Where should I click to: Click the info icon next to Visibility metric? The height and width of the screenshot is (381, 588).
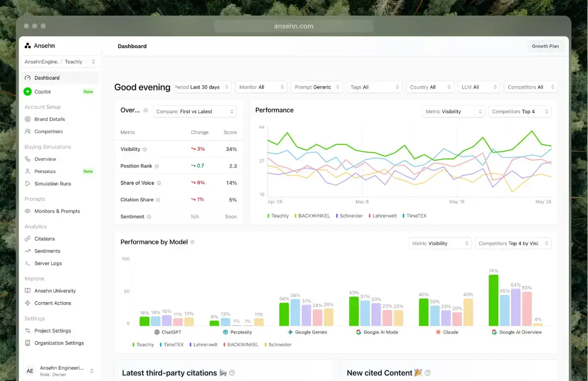pyautogui.click(x=145, y=149)
